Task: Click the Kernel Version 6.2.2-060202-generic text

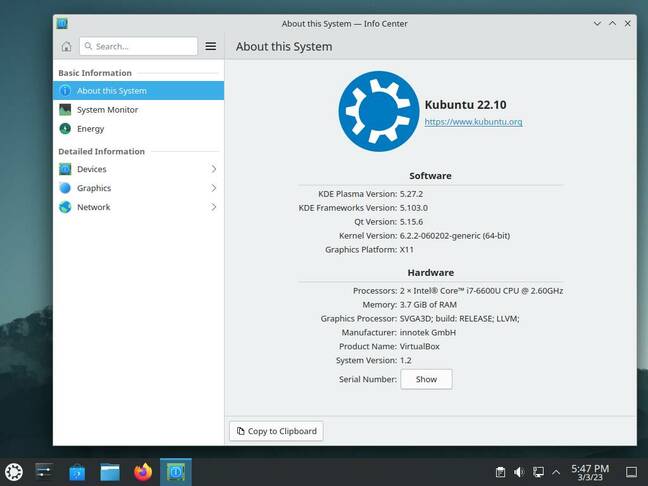Action: (x=455, y=236)
